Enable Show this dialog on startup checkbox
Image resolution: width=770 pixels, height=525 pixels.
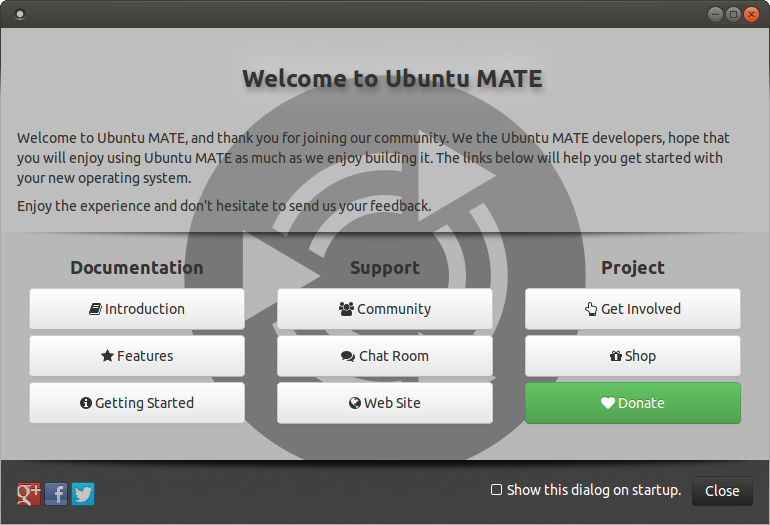[x=496, y=490]
